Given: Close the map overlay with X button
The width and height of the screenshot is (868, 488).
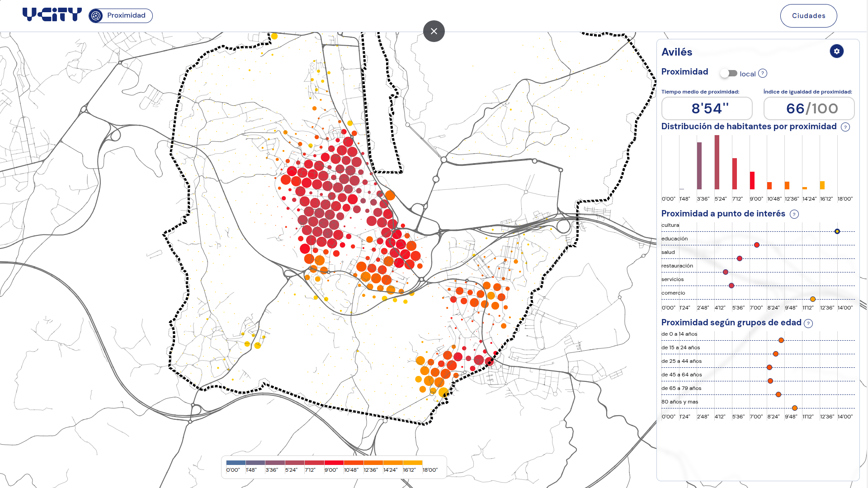Looking at the screenshot, I should [x=434, y=31].
